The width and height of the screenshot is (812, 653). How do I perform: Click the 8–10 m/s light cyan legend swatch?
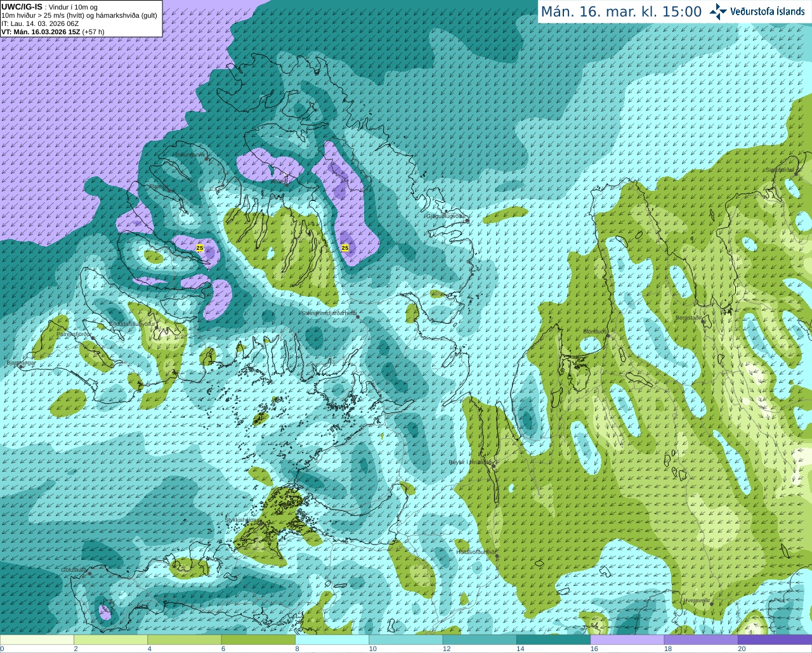click(332, 640)
